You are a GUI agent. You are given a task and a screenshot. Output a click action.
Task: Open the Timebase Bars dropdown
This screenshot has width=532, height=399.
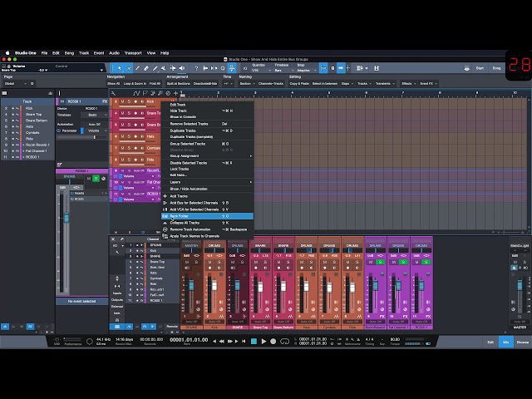pos(283,70)
